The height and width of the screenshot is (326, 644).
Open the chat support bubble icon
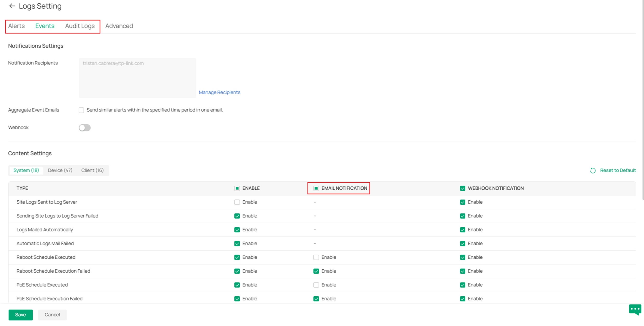(x=635, y=310)
